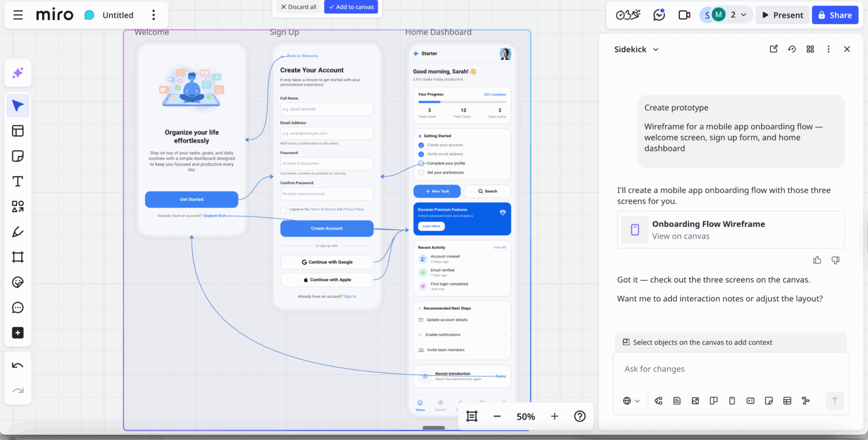The height and width of the screenshot is (440, 868).
Task: Redo the last action
Action: [x=18, y=390]
